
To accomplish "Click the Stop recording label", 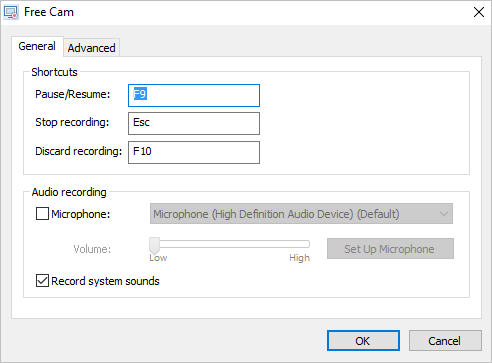I will (x=72, y=122).
